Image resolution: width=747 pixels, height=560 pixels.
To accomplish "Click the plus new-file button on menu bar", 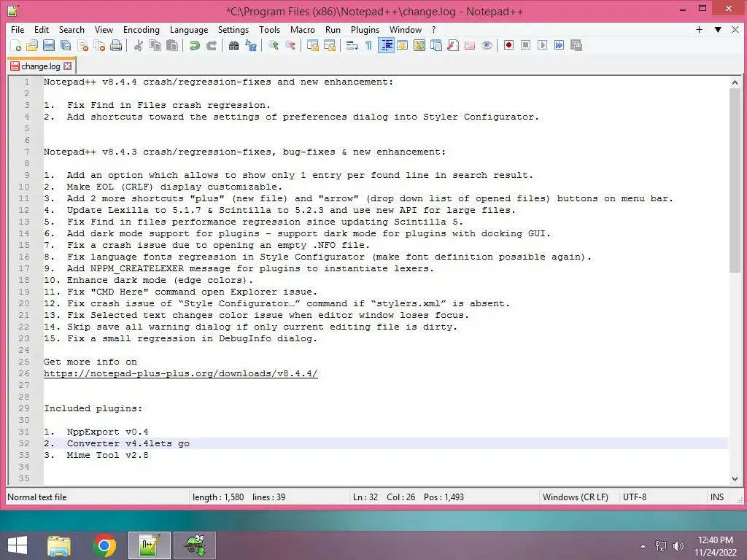I will (x=699, y=29).
